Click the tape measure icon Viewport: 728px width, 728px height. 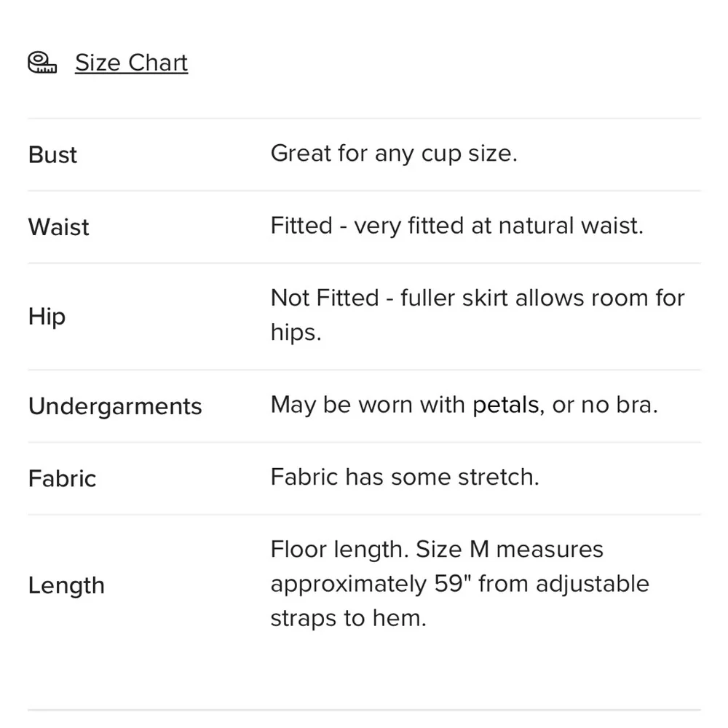[x=42, y=63]
